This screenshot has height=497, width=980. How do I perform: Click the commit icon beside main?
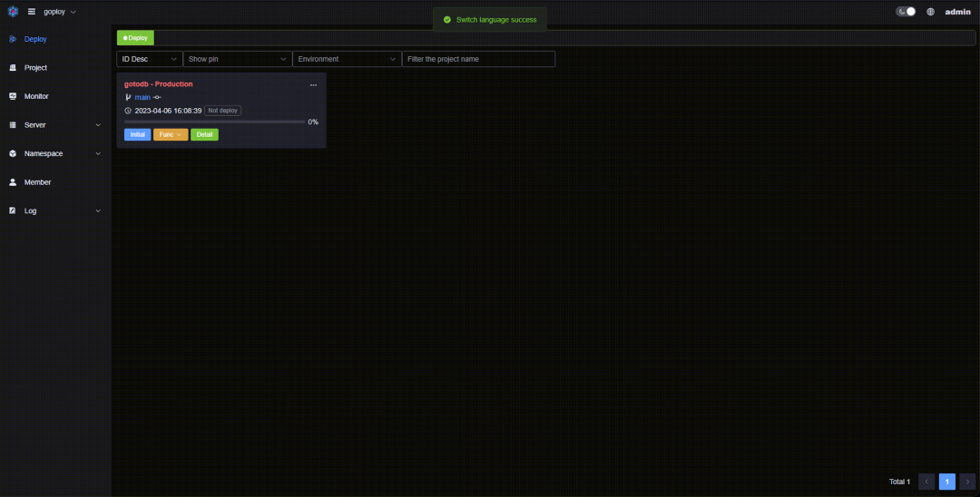(x=157, y=97)
